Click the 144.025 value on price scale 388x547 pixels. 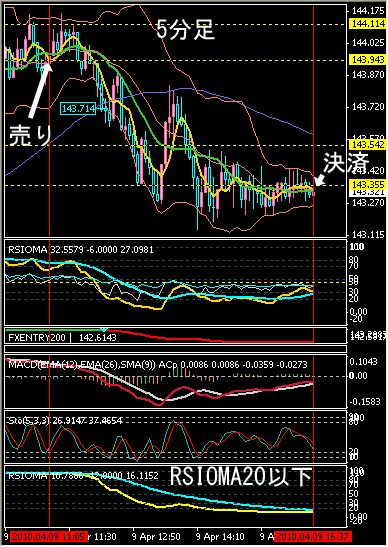[368, 43]
